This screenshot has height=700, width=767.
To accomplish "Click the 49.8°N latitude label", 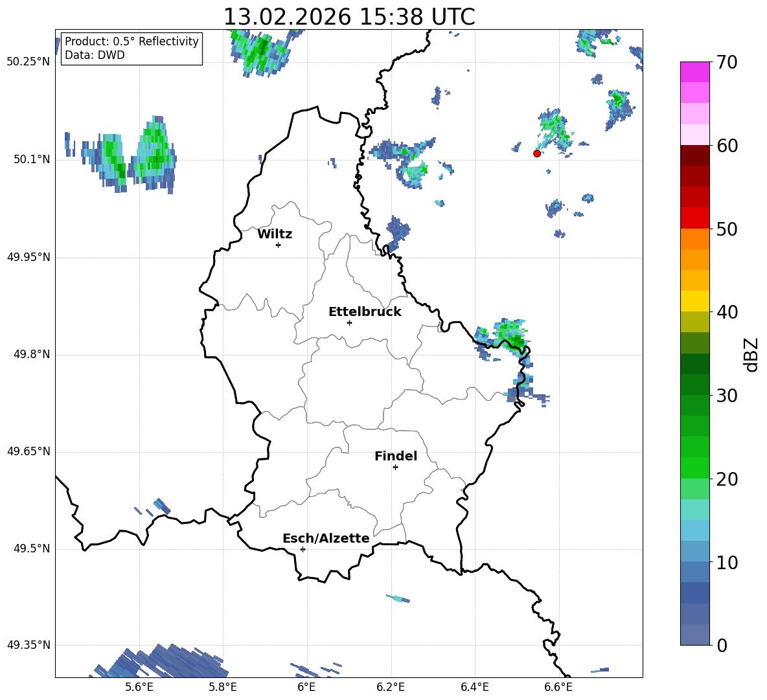I will tap(32, 354).
